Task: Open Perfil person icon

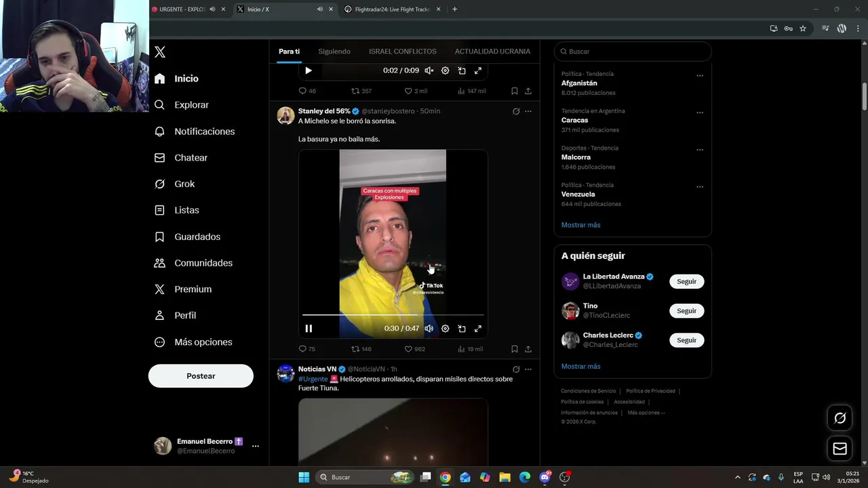Action: pos(159,315)
